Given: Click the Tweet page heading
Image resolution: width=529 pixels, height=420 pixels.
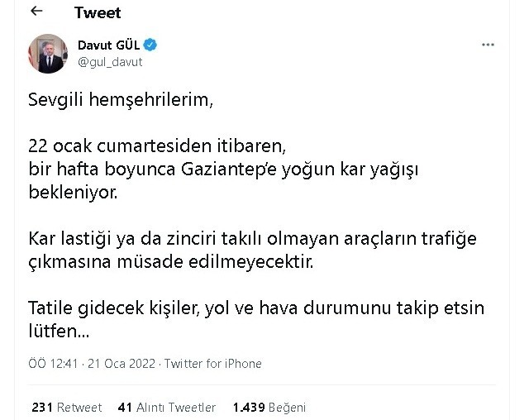Looking at the screenshot, I should click(97, 12).
